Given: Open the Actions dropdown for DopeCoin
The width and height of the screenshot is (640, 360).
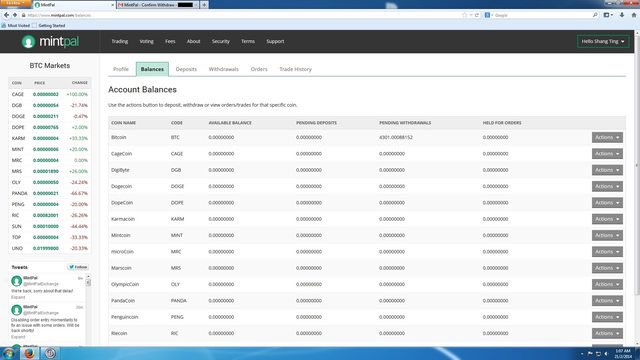Looking at the screenshot, I should point(607,203).
